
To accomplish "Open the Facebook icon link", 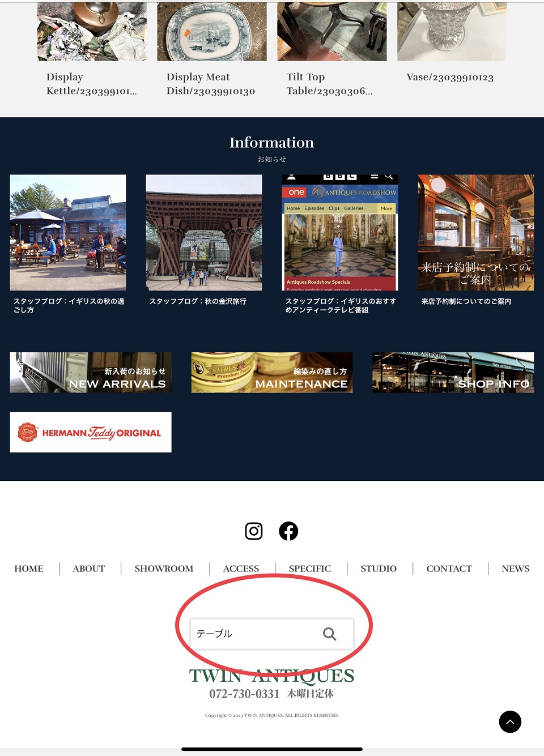I will [288, 531].
